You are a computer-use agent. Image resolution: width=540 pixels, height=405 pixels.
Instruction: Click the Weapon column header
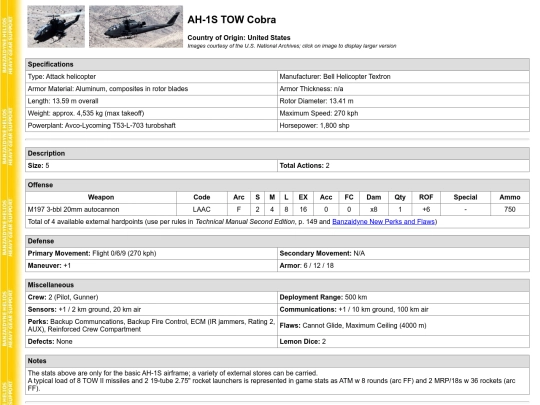pyautogui.click(x=101, y=197)
